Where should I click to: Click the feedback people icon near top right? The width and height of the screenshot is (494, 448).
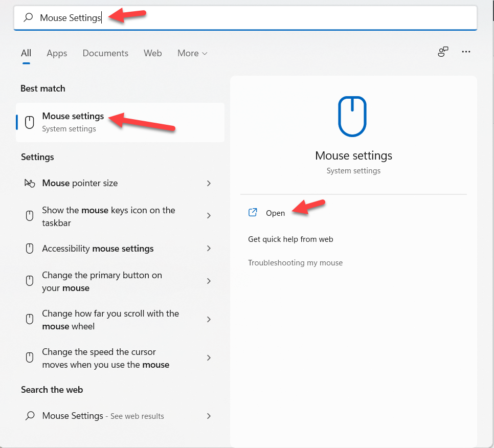coord(443,52)
